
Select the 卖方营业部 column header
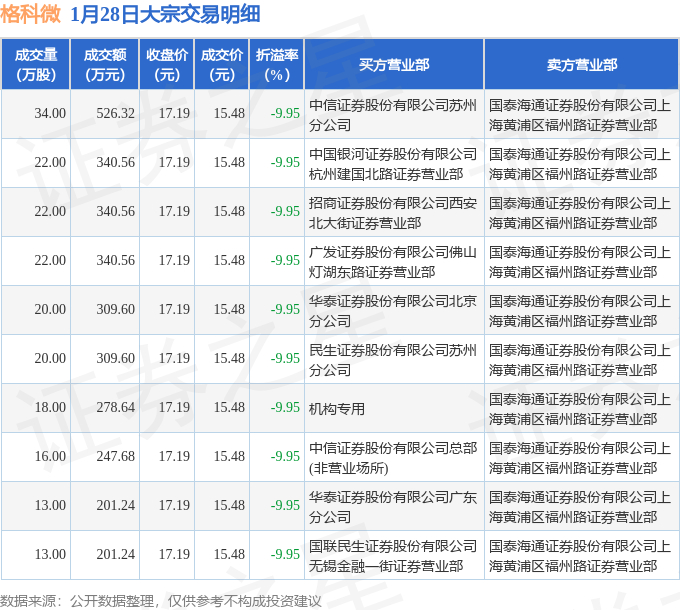582,65
